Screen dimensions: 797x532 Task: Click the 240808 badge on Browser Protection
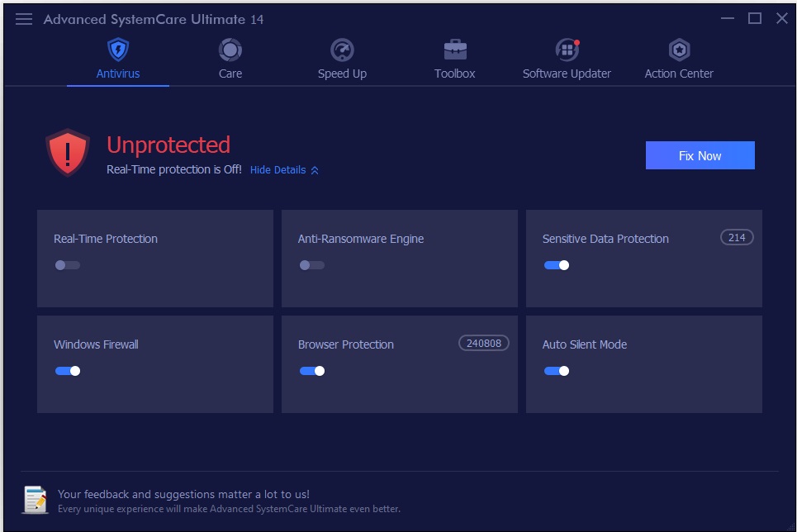pyautogui.click(x=484, y=344)
